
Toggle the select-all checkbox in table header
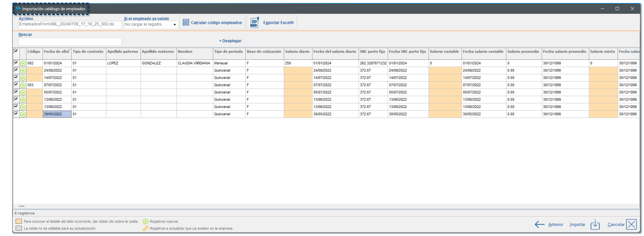click(16, 51)
